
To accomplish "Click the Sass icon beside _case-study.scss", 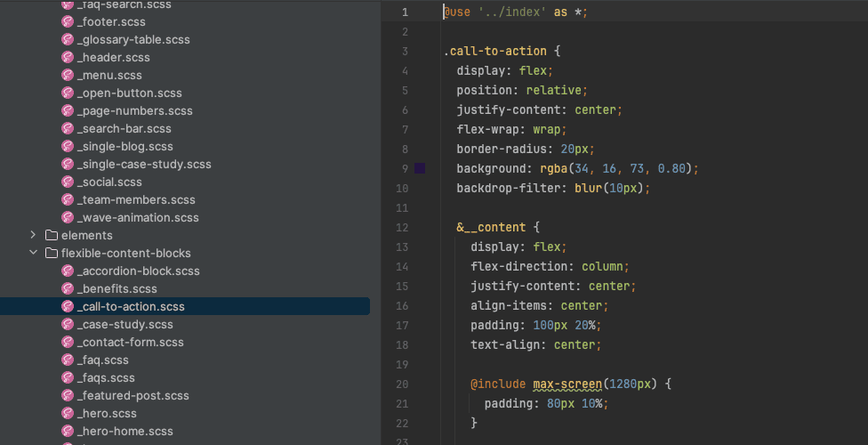I will click(x=68, y=324).
